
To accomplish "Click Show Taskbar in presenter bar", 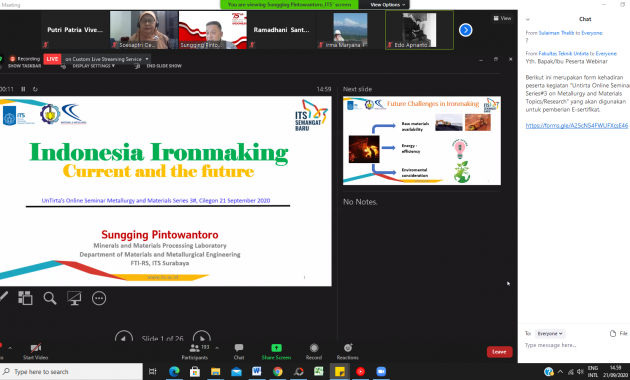I will point(25,66).
